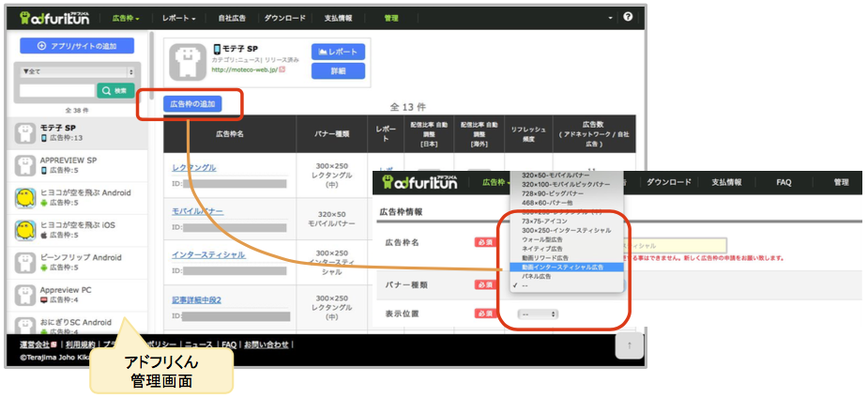Image resolution: width=868 pixels, height=398 pixels.
Task: Click 広告枠の追加 button
Action: pos(192,104)
